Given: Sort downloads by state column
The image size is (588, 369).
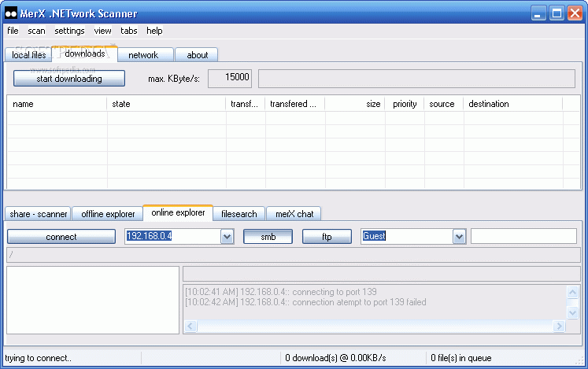Looking at the screenshot, I should 166,104.
